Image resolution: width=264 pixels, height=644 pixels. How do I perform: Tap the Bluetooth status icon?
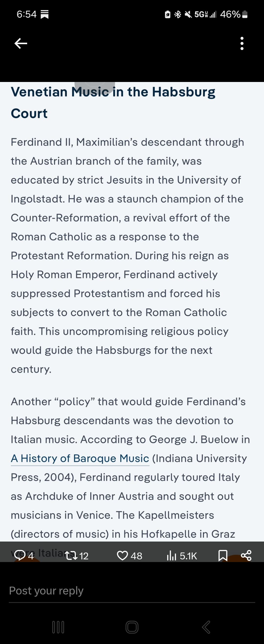(177, 14)
